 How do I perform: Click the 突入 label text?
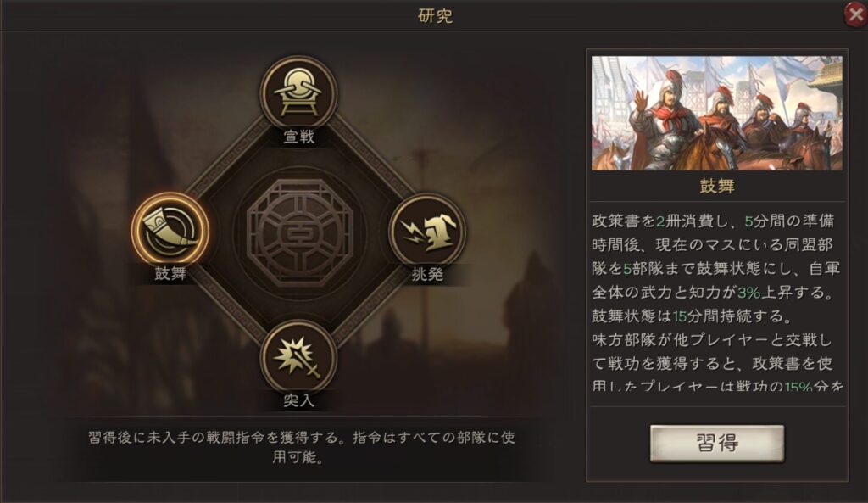(x=299, y=400)
